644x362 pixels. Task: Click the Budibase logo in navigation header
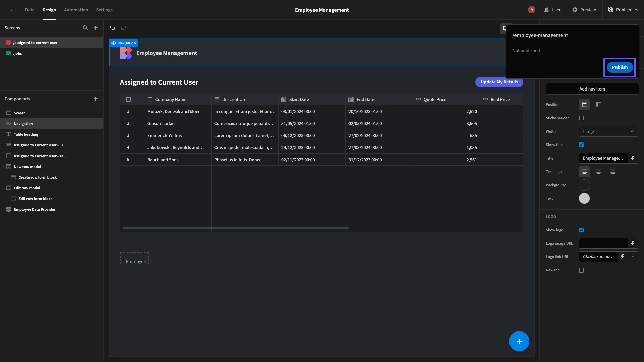[126, 53]
